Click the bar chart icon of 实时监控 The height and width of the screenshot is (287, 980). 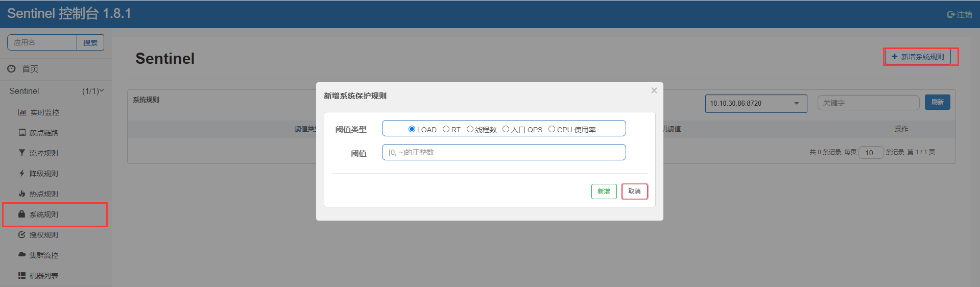(22, 112)
